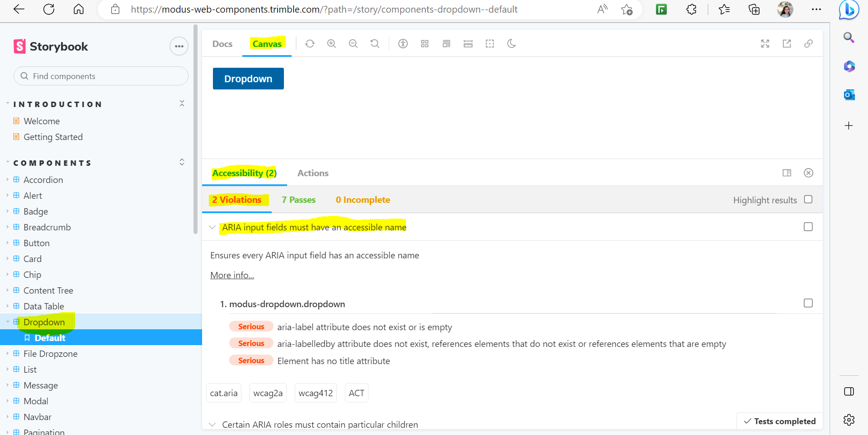Collapse the ARIA input fields violation details

pyautogui.click(x=212, y=227)
